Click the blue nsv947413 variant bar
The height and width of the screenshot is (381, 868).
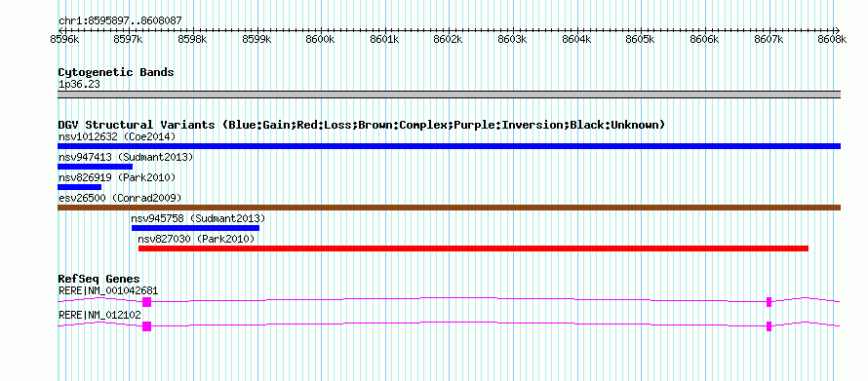point(96,167)
